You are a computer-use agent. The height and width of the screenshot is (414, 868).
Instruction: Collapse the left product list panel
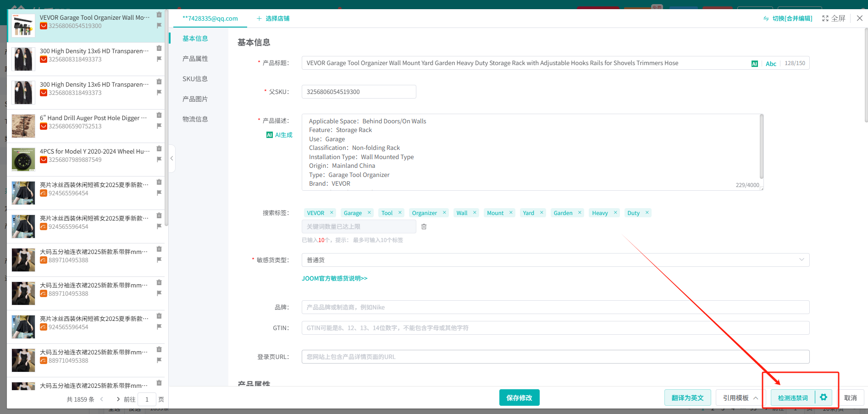(171, 158)
